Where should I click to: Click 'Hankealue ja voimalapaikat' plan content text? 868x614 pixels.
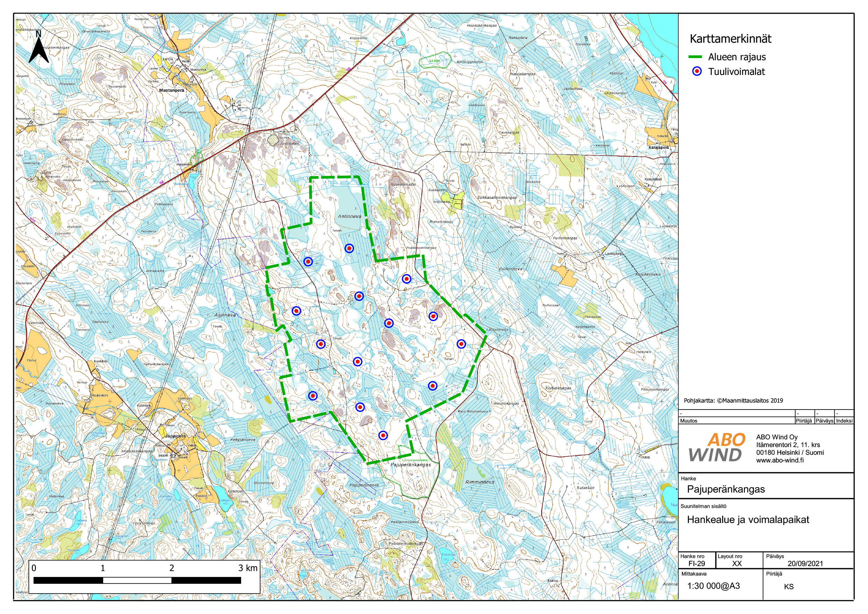[748, 520]
